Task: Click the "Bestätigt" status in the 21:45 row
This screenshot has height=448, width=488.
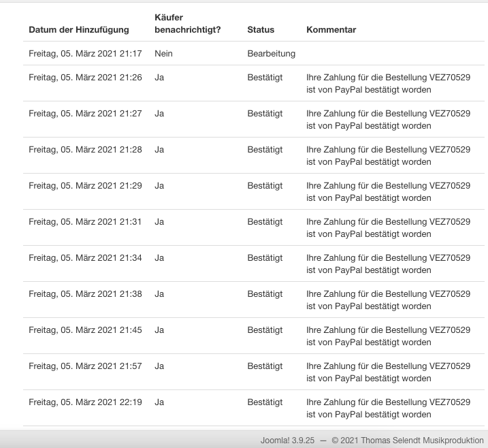Action: point(265,330)
